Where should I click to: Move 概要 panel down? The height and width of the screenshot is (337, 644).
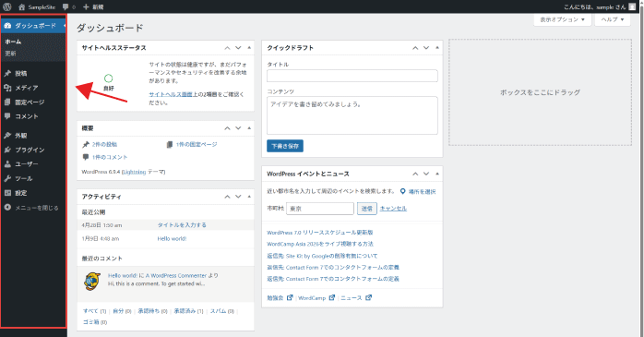pos(238,128)
